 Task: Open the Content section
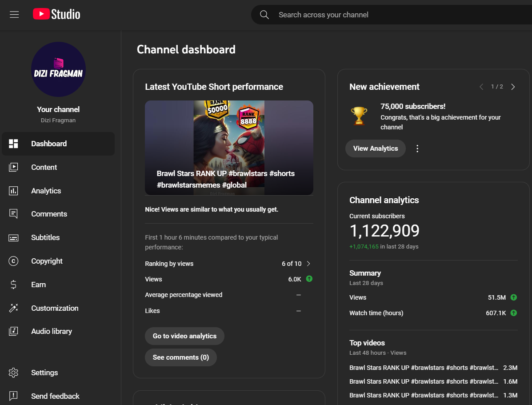point(44,167)
